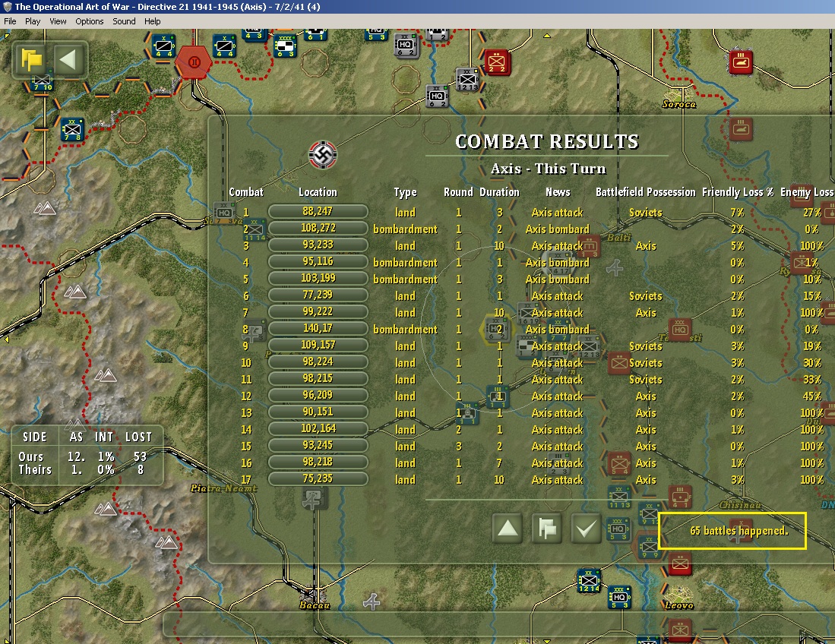
Task: Open combat location 102,164
Action: tap(318, 428)
